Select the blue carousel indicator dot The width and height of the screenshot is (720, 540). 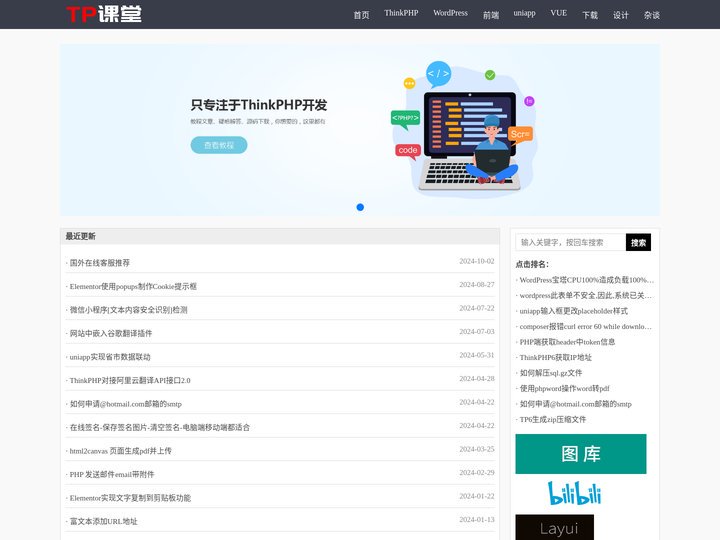pyautogui.click(x=360, y=207)
